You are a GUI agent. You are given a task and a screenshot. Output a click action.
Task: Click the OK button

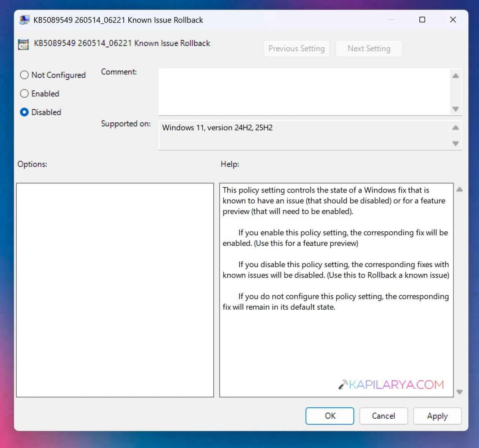tap(330, 416)
